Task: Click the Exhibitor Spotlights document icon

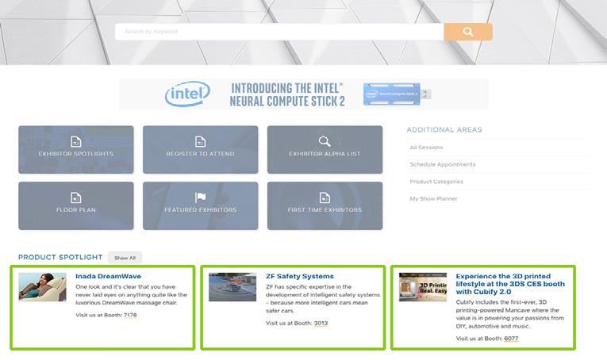Action: (76, 142)
